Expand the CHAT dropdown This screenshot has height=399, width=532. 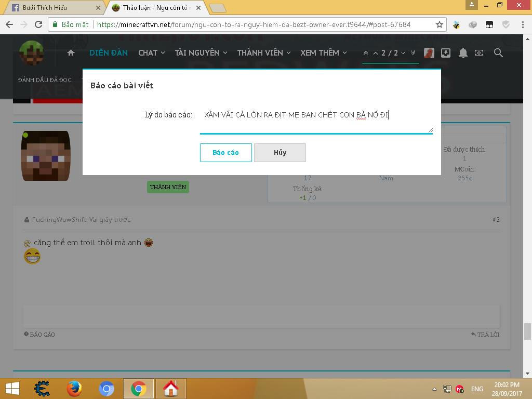151,53
